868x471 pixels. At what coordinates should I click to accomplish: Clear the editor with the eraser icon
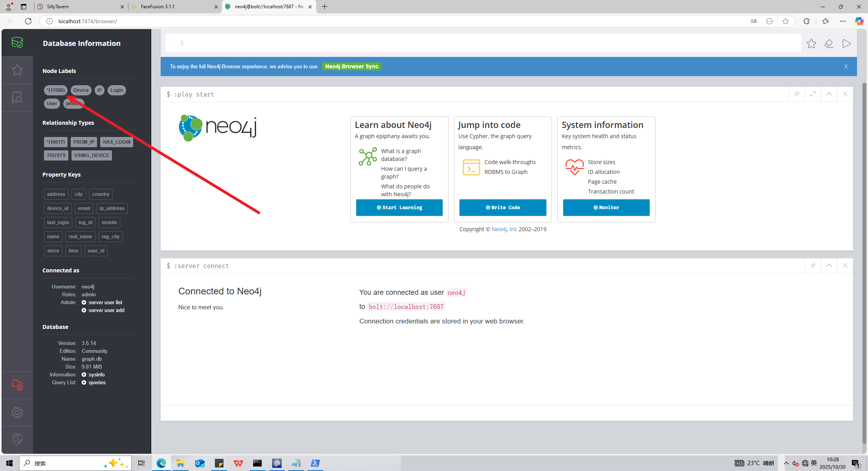coord(829,44)
